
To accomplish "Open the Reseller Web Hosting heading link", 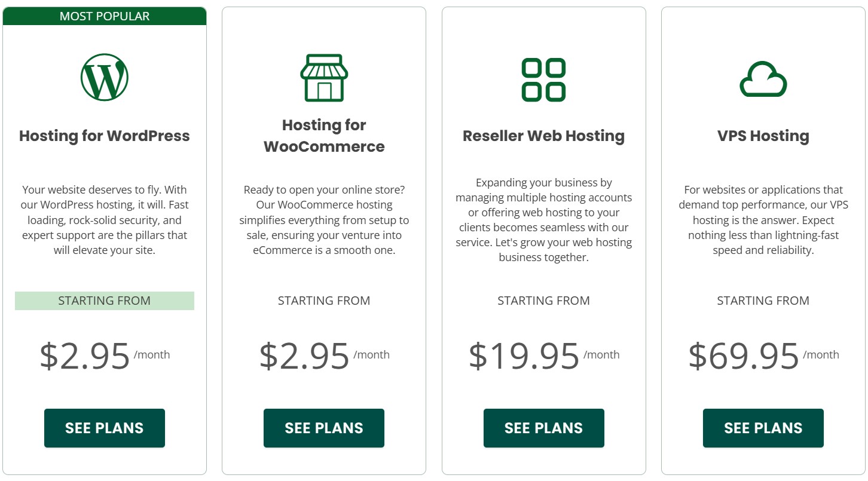I will (x=543, y=136).
